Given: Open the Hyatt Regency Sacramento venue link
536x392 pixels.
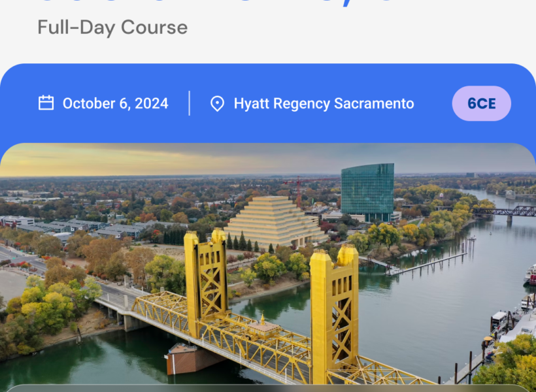Looking at the screenshot, I should 324,103.
